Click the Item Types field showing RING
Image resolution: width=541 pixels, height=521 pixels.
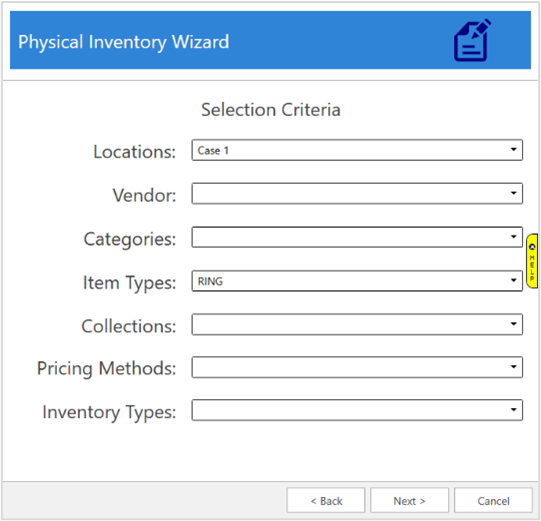[357, 281]
